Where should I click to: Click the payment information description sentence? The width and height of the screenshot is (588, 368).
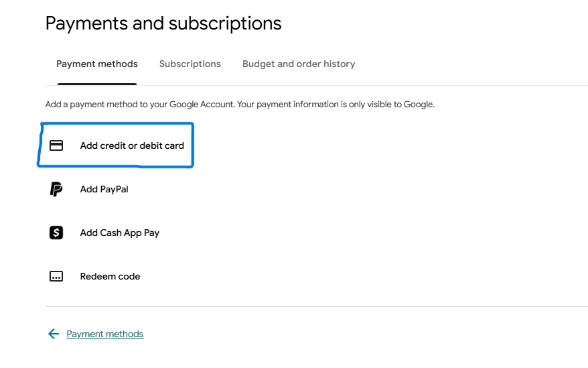[240, 105]
